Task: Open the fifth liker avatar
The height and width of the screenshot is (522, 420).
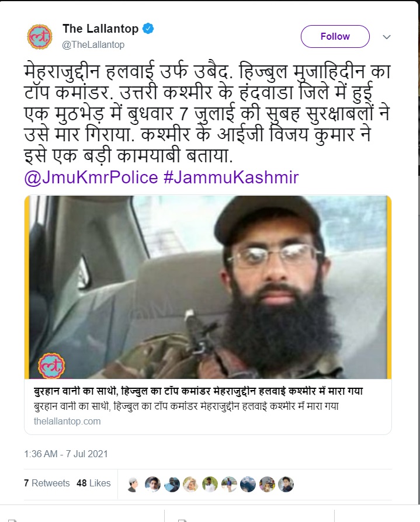Action: click(210, 485)
